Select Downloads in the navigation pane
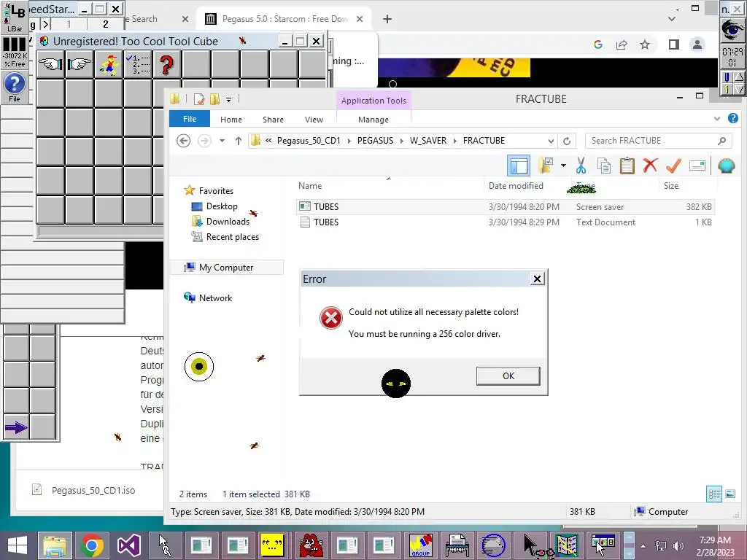 [x=228, y=222]
